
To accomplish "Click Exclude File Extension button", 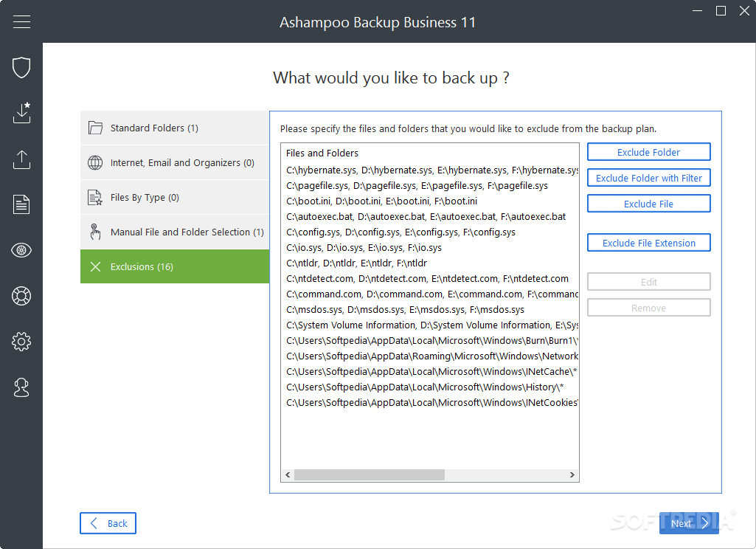I will pos(648,243).
